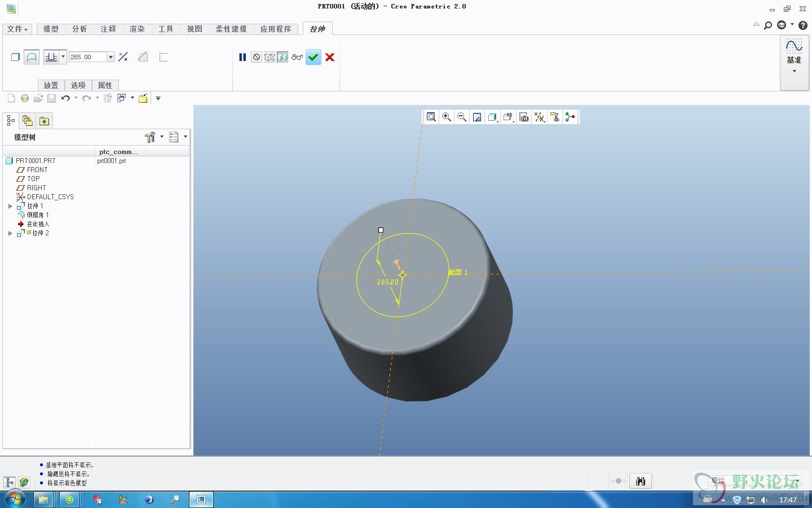Click the refit view icon
The width and height of the screenshot is (812, 508).
431,117
